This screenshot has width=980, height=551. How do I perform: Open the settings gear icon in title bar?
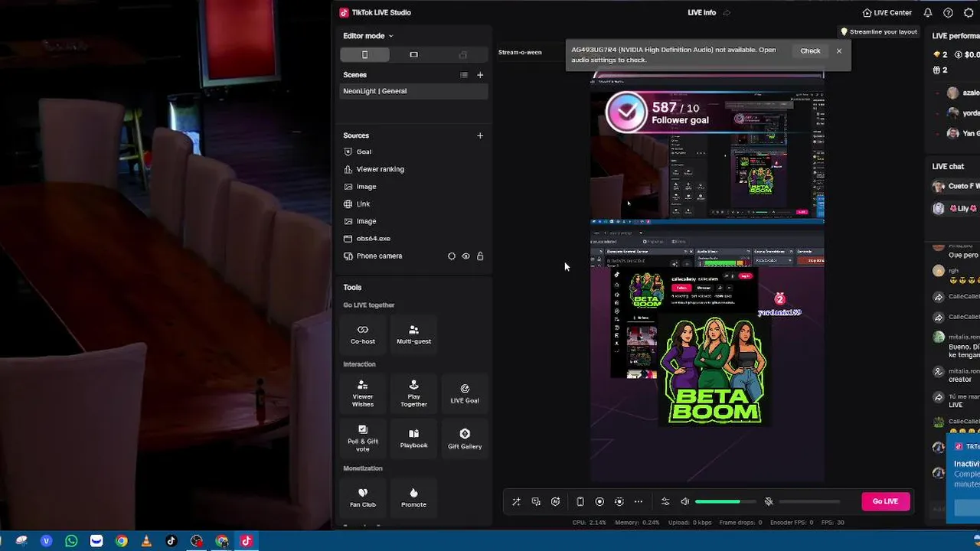(x=969, y=13)
